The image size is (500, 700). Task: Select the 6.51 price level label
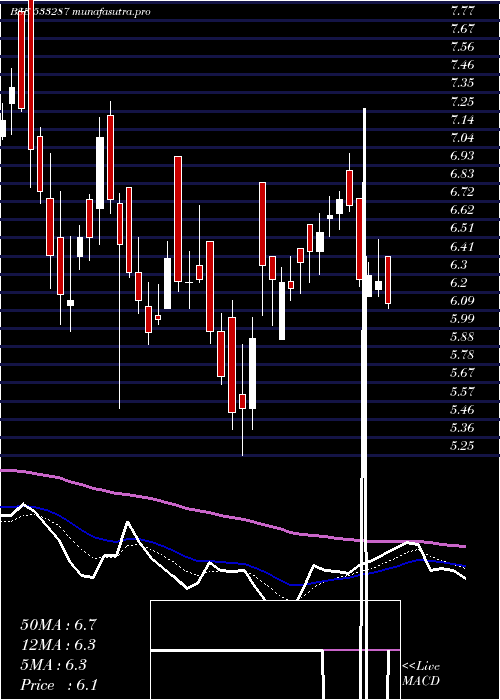(462, 228)
